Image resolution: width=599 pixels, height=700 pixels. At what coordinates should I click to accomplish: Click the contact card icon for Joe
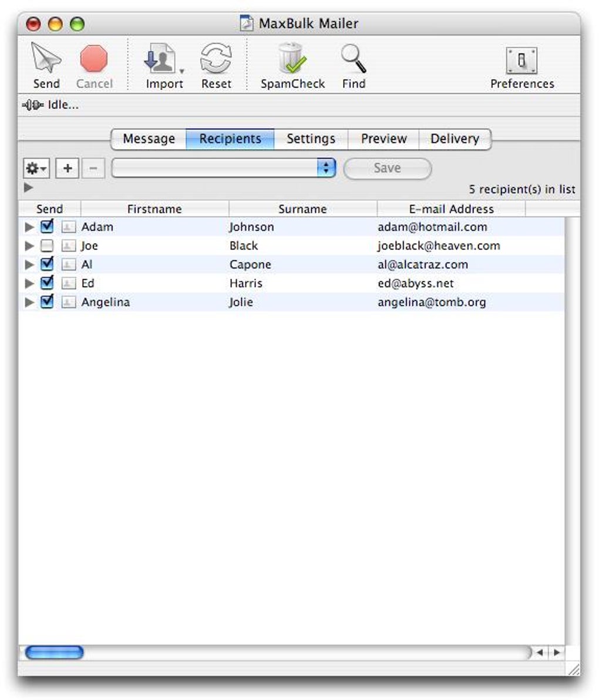click(68, 246)
